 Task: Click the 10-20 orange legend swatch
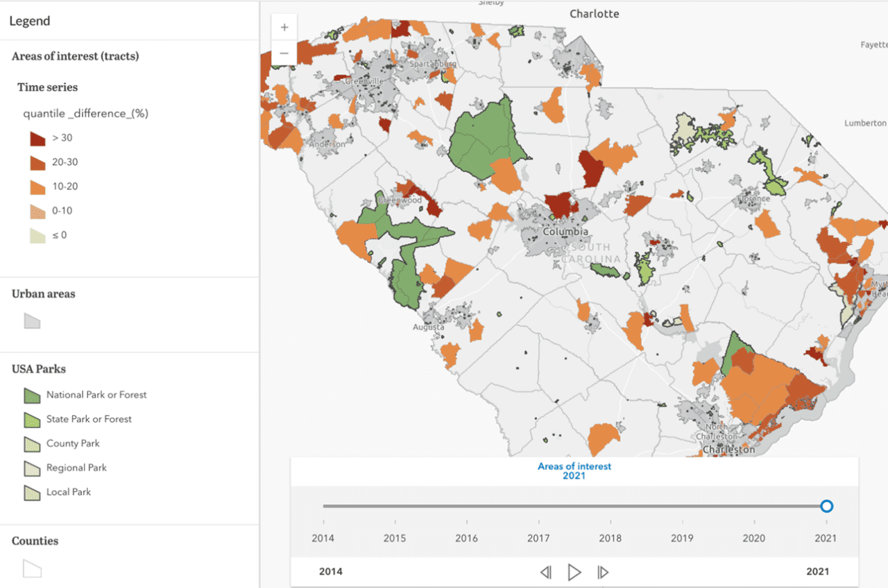click(x=37, y=187)
